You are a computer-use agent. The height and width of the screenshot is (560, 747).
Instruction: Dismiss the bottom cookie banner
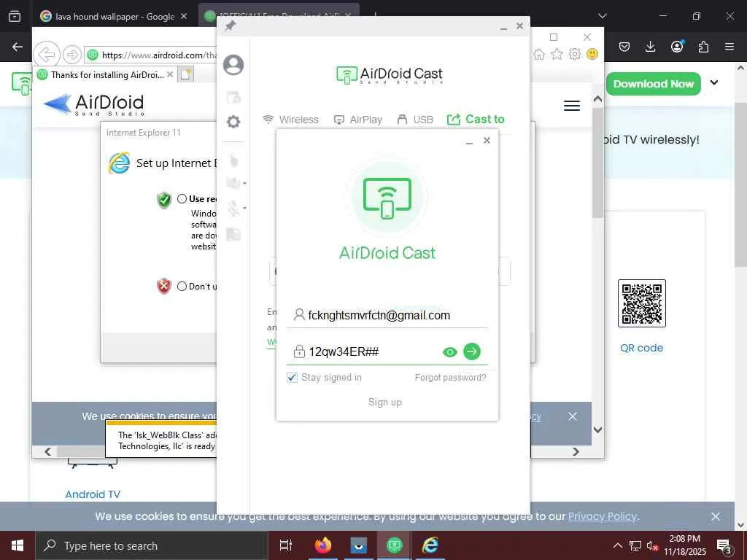pyautogui.click(x=715, y=517)
